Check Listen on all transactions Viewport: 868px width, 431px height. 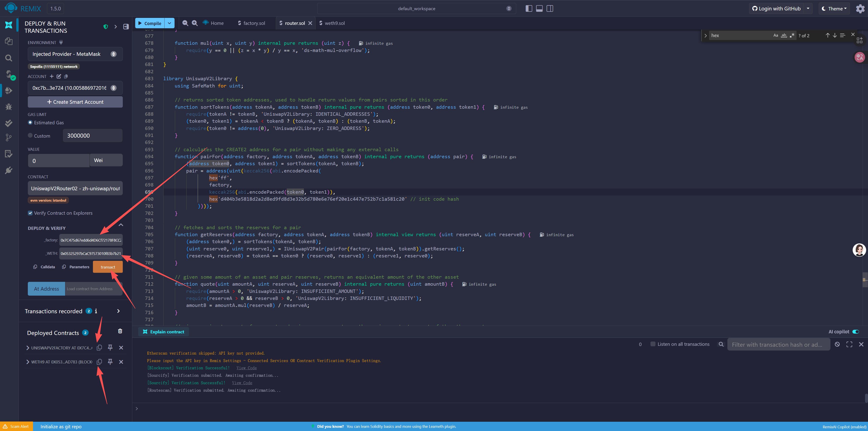[x=653, y=344]
